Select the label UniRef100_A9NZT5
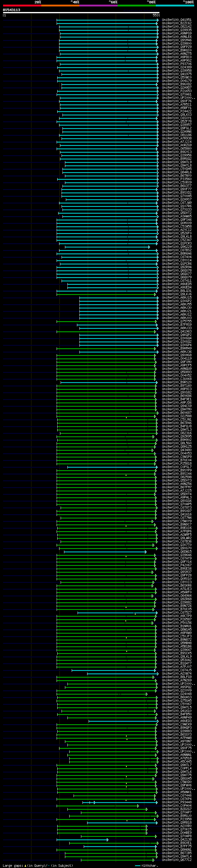 177,54
